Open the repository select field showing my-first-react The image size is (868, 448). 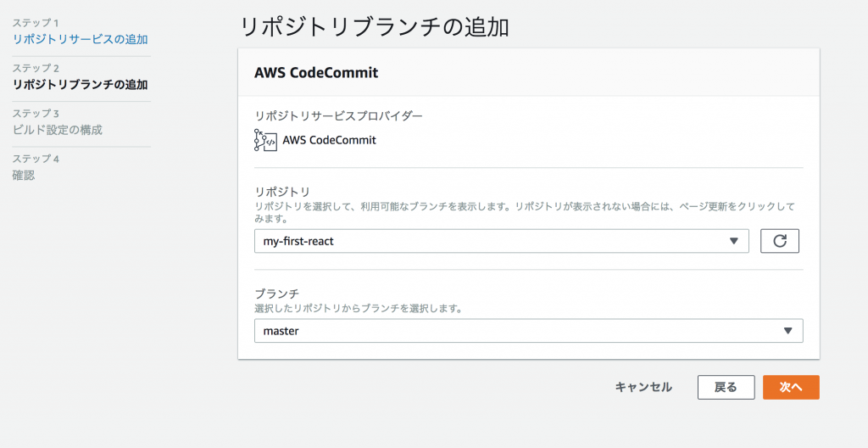click(x=502, y=241)
